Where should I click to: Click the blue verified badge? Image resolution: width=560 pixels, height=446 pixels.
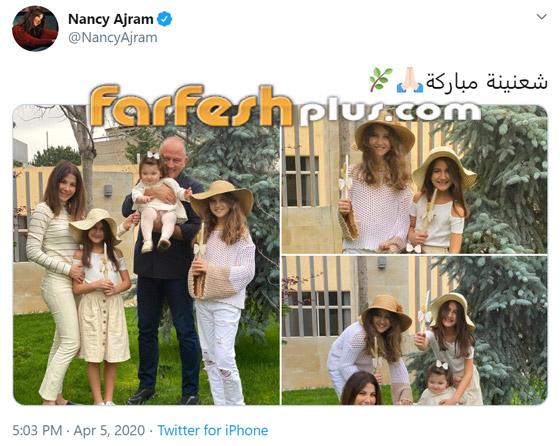tap(165, 19)
